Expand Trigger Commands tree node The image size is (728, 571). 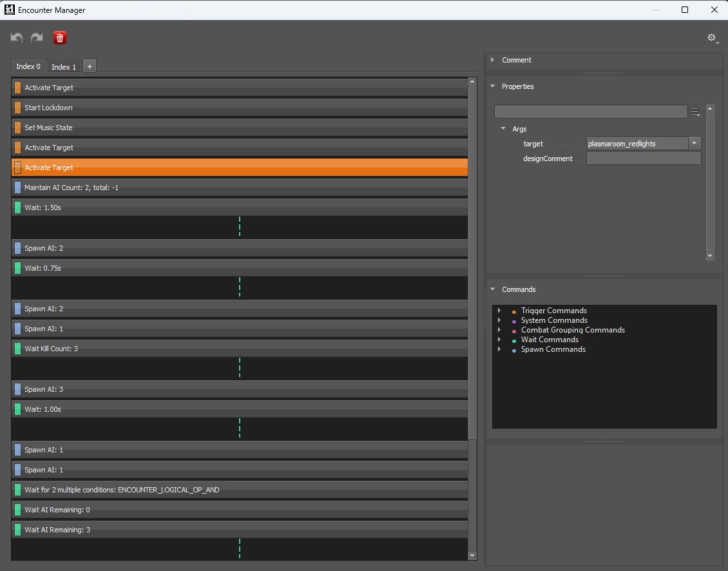coord(499,311)
